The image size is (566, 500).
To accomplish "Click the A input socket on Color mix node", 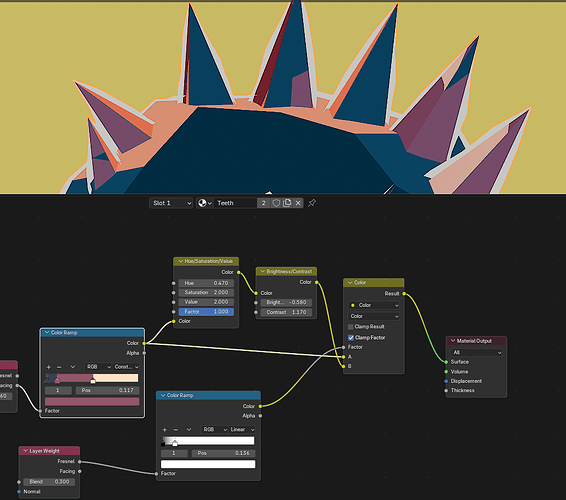I will [x=343, y=357].
